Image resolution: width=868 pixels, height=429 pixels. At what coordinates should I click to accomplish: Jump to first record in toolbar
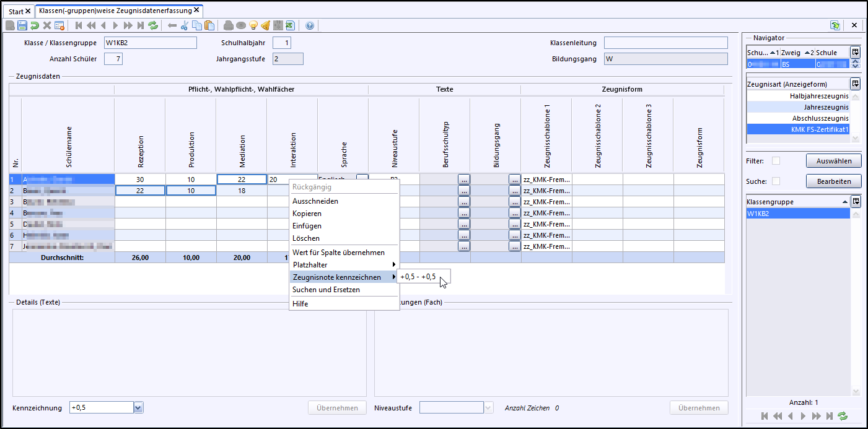click(x=79, y=25)
